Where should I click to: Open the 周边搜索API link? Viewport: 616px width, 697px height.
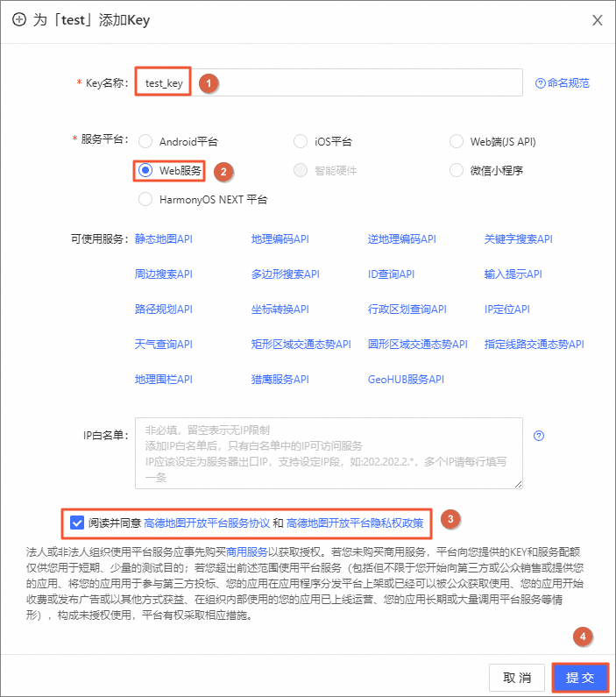pyautogui.click(x=164, y=274)
